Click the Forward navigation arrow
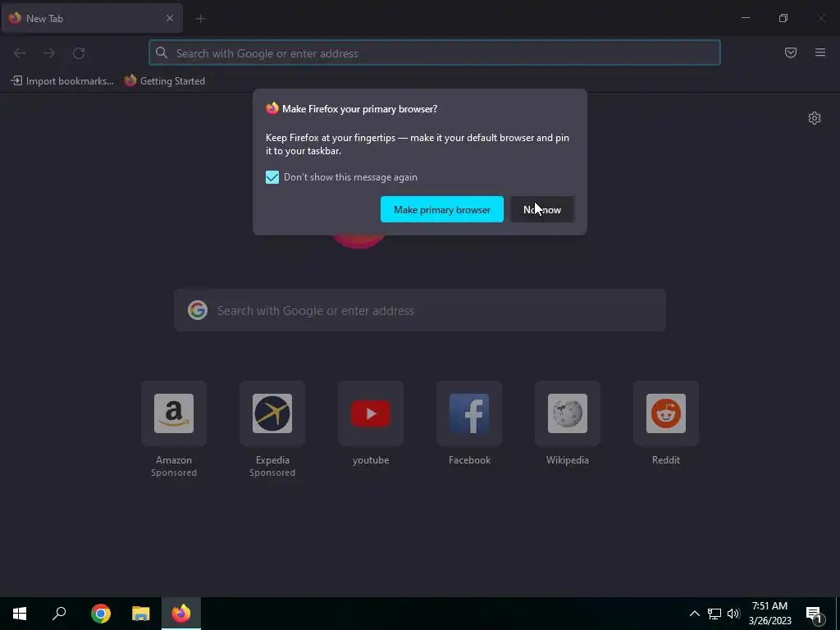The image size is (840, 630). point(49,53)
